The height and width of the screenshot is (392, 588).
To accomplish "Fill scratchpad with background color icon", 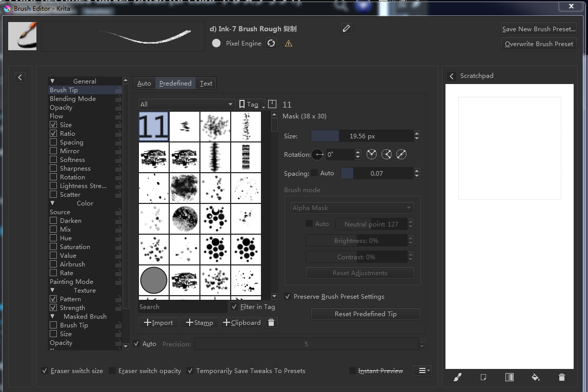I will click(x=535, y=377).
